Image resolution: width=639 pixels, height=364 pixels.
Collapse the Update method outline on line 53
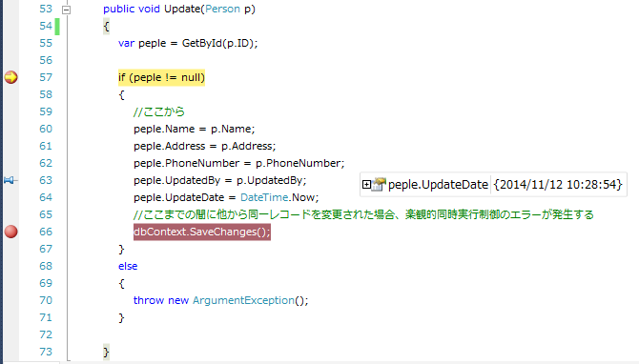(x=66, y=10)
